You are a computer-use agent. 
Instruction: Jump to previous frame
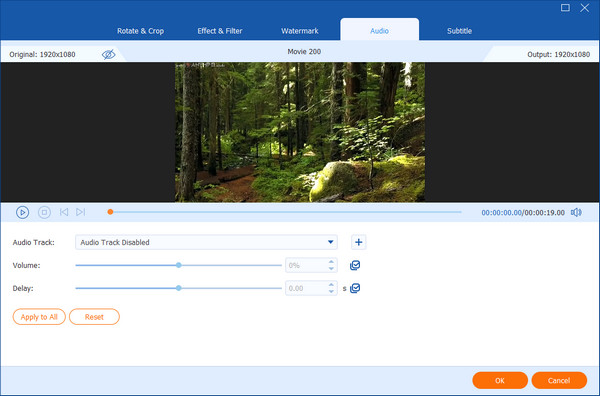click(x=64, y=212)
